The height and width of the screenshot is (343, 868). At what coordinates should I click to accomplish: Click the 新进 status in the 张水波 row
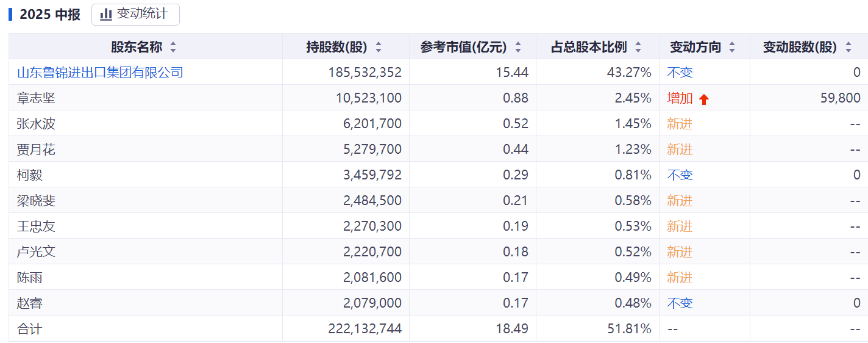tap(680, 124)
